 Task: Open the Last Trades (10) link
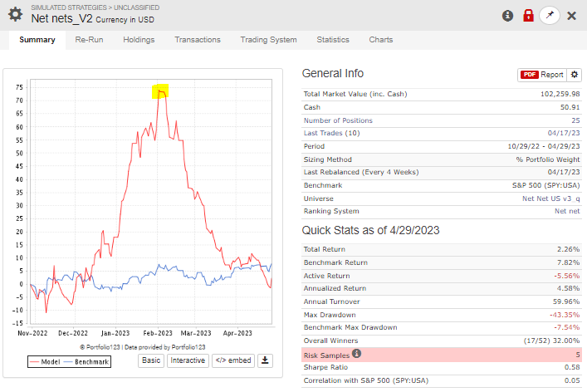coord(331,133)
